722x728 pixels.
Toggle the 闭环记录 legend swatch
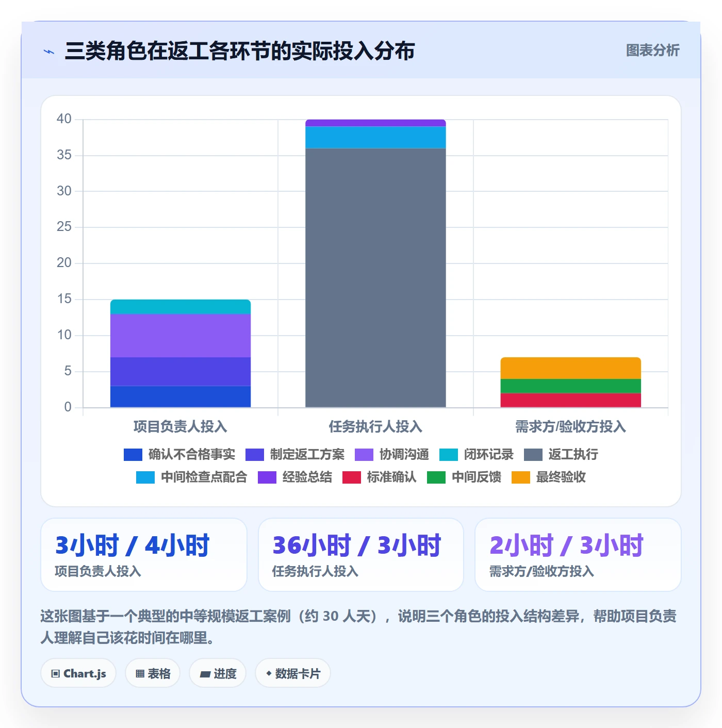pos(449,455)
